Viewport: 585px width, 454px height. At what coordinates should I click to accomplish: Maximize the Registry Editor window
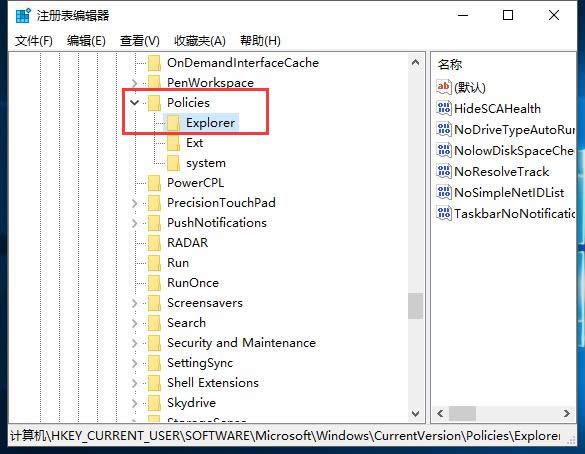click(x=508, y=15)
